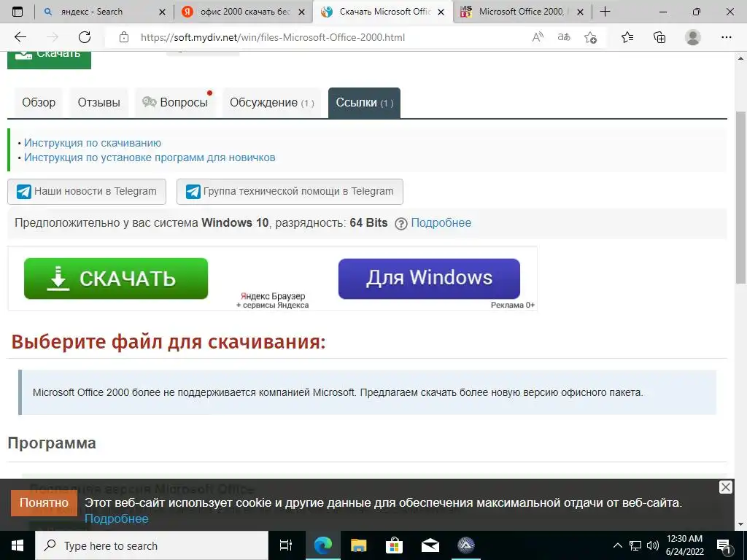Click the padlock site info icon
The width and height of the screenshot is (747, 560).
click(x=124, y=37)
